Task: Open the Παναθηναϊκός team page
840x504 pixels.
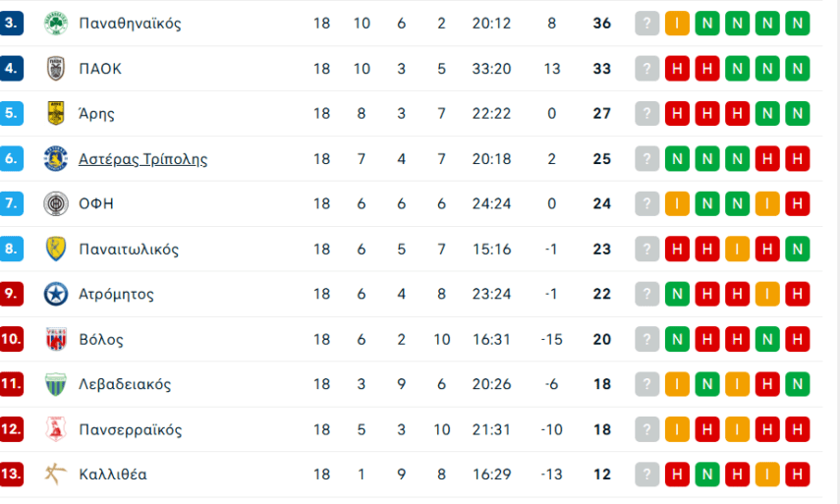Action: [x=130, y=23]
